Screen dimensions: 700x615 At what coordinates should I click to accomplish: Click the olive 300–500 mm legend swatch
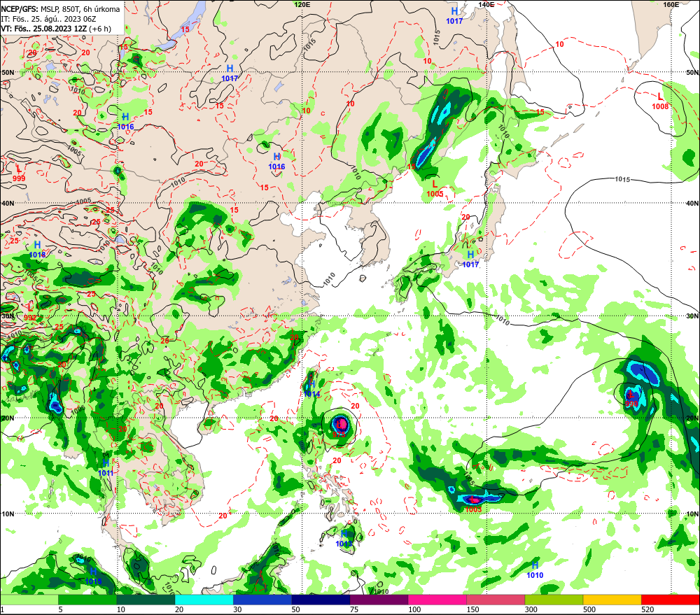(554, 600)
